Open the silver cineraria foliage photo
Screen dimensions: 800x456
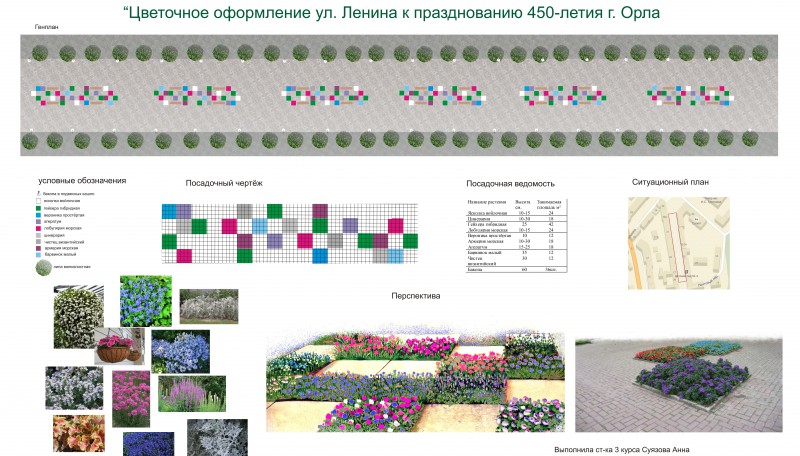[217, 438]
